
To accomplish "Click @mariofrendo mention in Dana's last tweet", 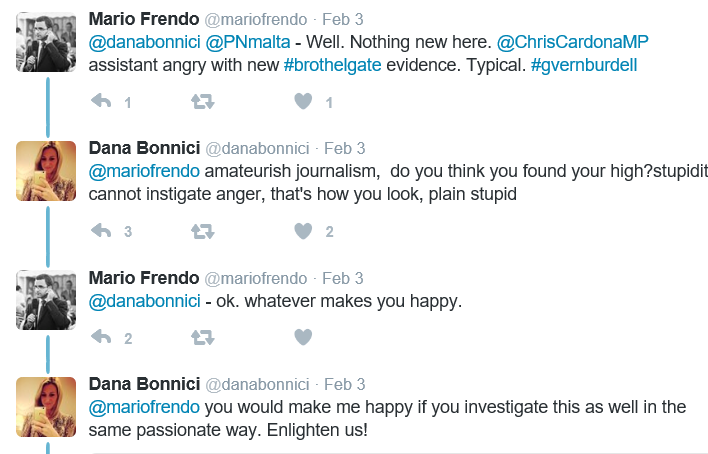I will click(x=146, y=407).
